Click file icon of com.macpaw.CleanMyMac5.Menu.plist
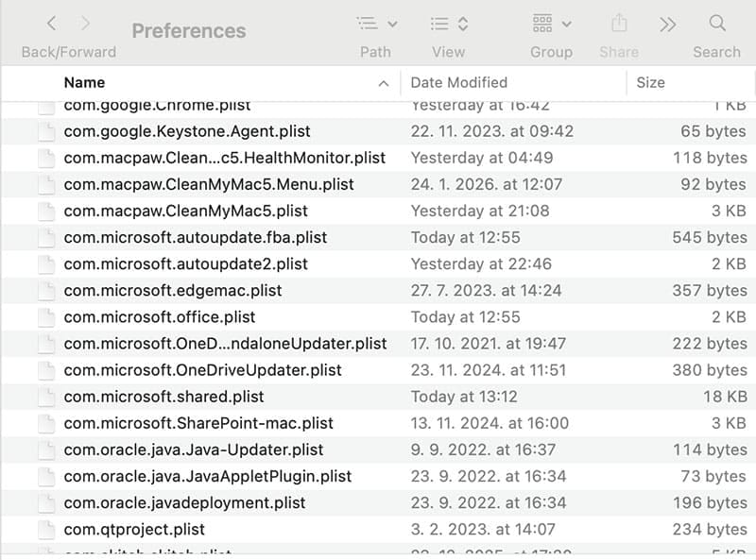This screenshot has height=560, width=756. coord(46,184)
